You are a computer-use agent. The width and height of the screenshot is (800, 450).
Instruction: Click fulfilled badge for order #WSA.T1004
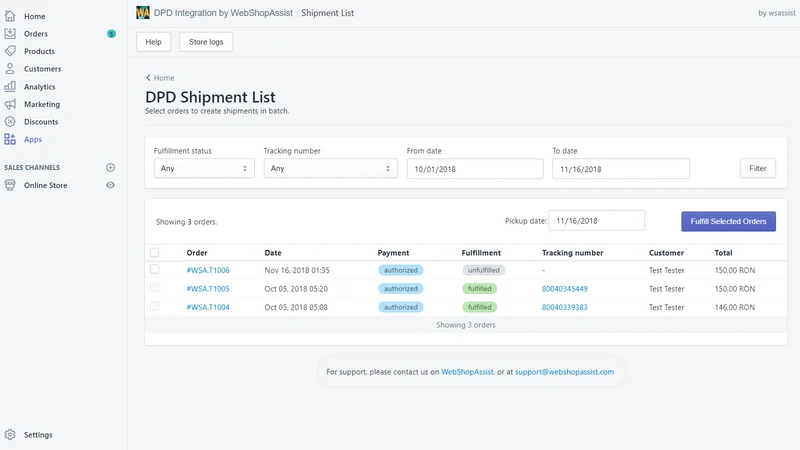tap(480, 307)
